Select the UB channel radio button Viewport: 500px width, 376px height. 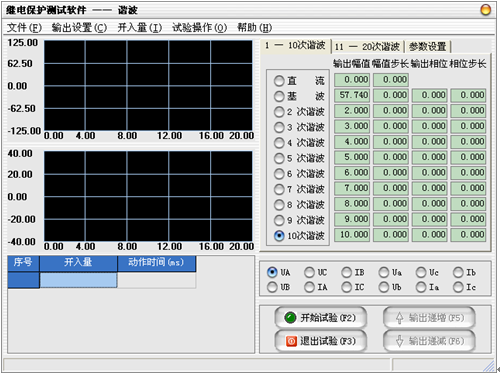click(272, 287)
